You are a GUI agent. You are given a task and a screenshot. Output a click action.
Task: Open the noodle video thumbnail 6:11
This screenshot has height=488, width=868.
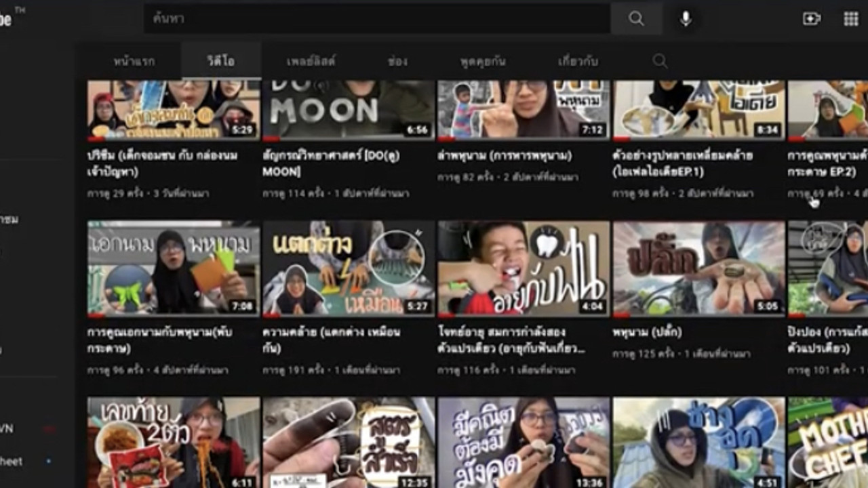(174, 443)
